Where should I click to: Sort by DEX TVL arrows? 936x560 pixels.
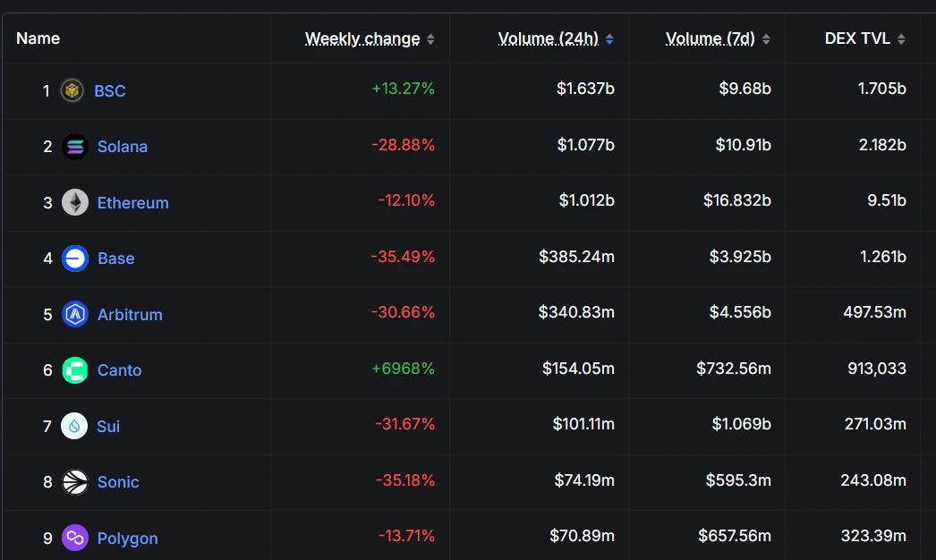pos(901,39)
